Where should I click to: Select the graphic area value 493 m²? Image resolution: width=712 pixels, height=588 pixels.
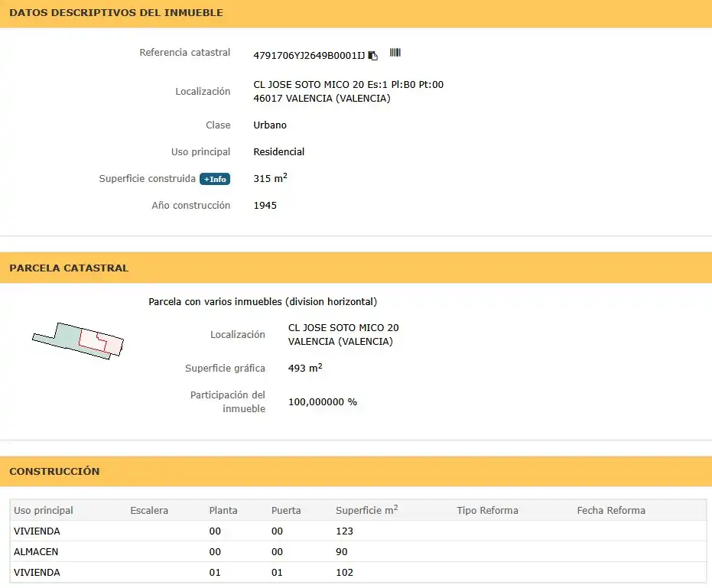click(305, 368)
